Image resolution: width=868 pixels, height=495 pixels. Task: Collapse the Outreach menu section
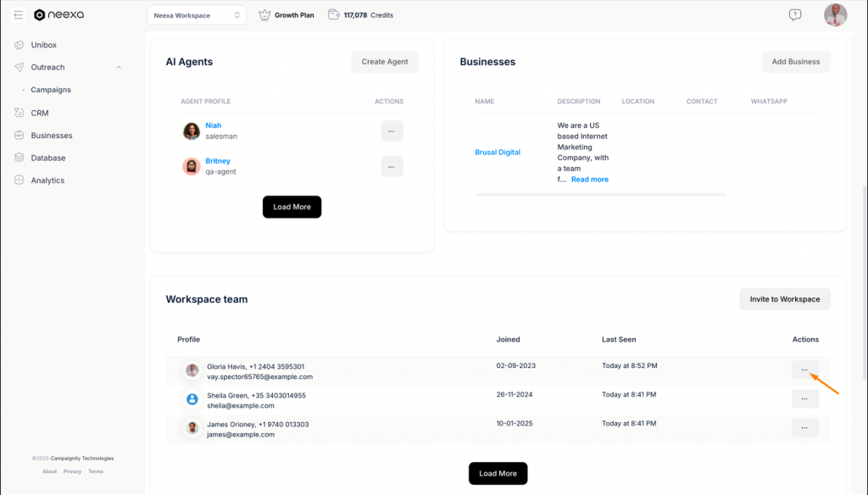[x=118, y=68]
